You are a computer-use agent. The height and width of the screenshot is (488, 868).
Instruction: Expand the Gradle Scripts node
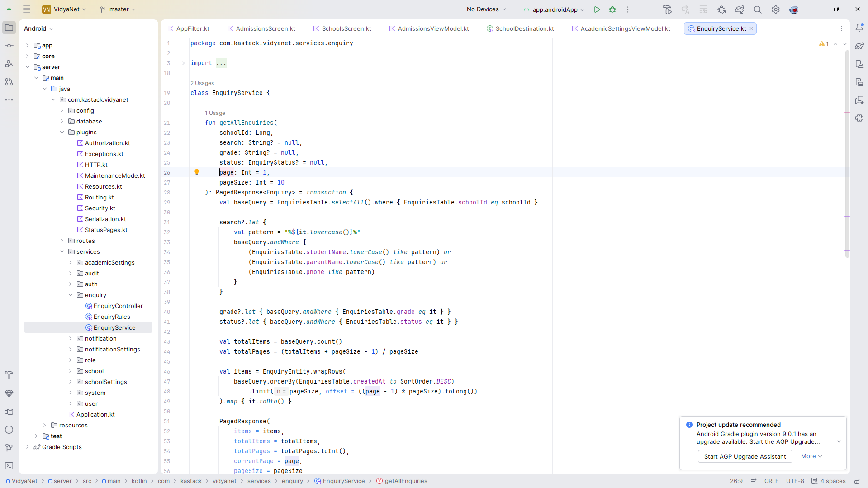click(x=28, y=447)
